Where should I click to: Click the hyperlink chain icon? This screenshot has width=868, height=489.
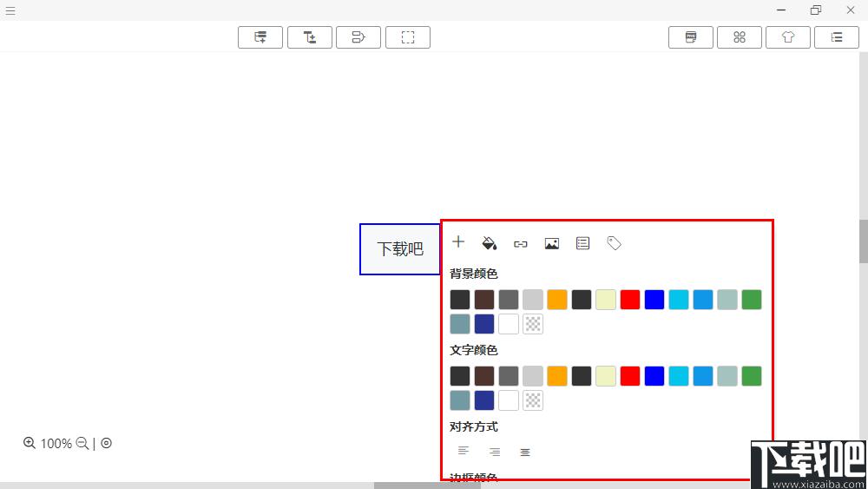tap(520, 244)
